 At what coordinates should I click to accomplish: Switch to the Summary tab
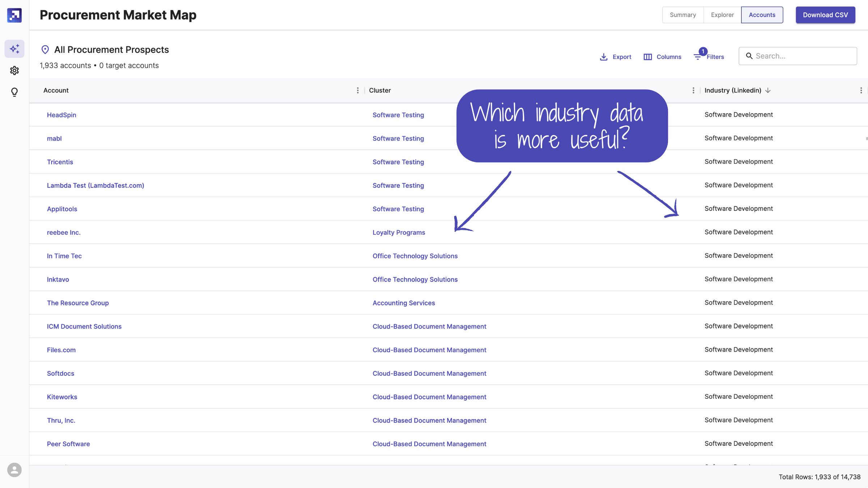[682, 15]
